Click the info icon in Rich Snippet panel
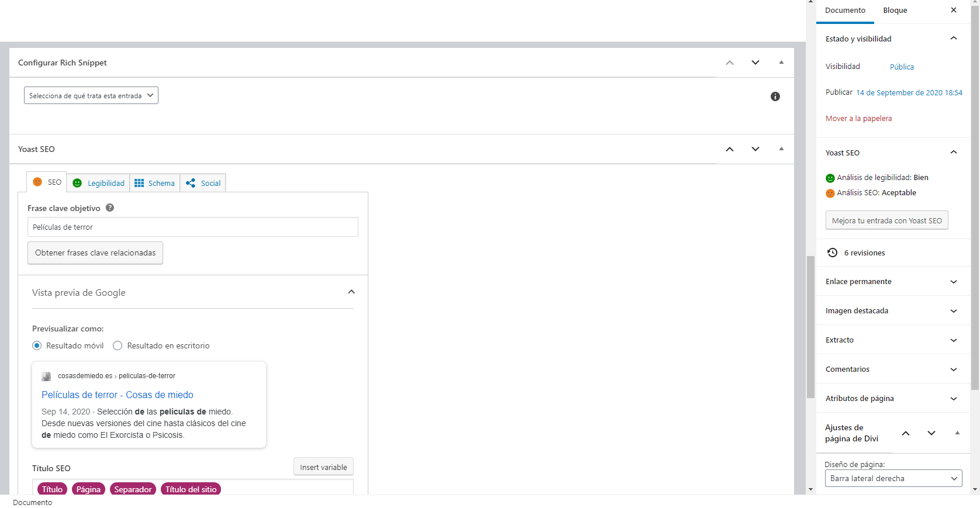Screen dimensions: 980x508 coord(775,96)
